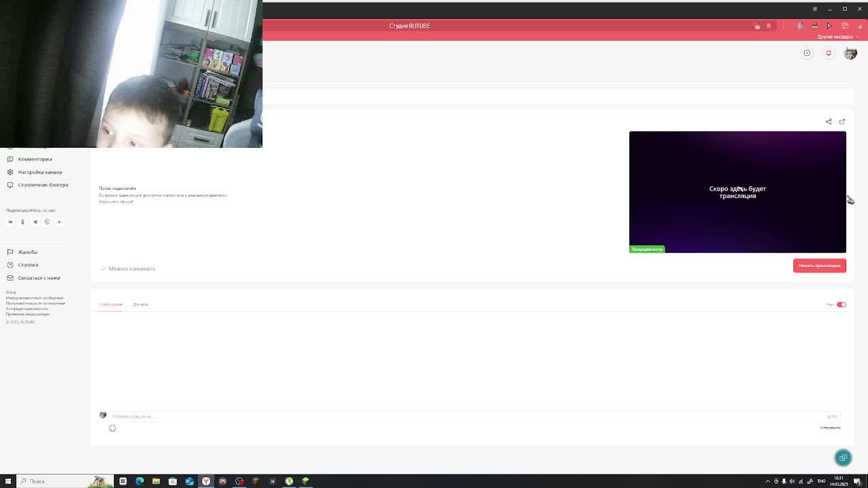Open the Viber social icon
Screen dimensions: 868x488
point(47,222)
